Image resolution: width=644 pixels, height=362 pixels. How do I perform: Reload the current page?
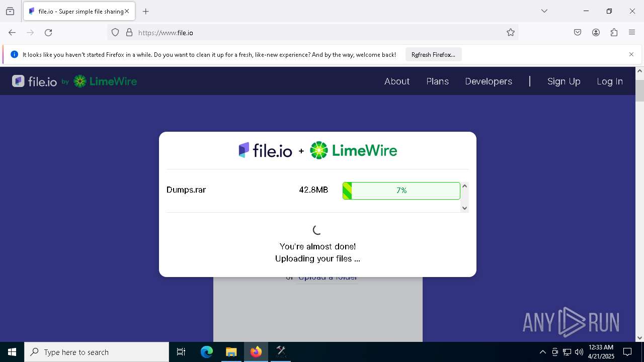(x=48, y=33)
